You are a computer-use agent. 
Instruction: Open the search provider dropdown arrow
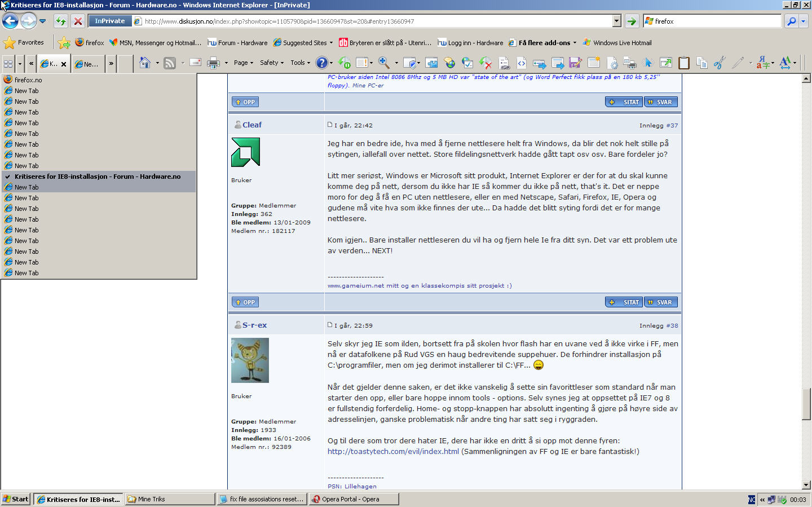click(804, 21)
